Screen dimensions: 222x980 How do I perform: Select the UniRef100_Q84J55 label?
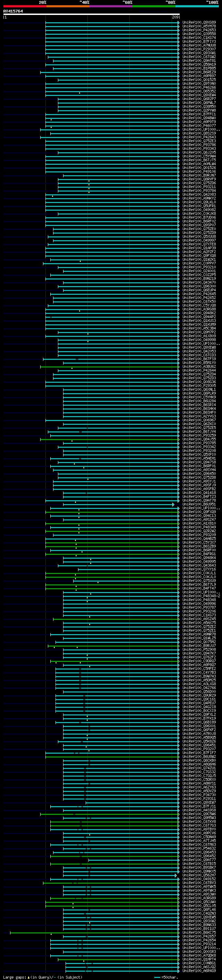[199, 439]
